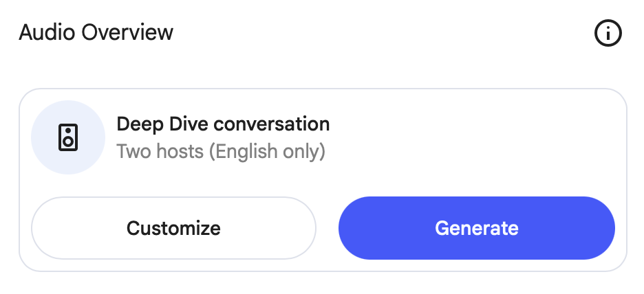The height and width of the screenshot is (294, 644).
Task: Customize the Deep Dive conversation
Action: 173,228
